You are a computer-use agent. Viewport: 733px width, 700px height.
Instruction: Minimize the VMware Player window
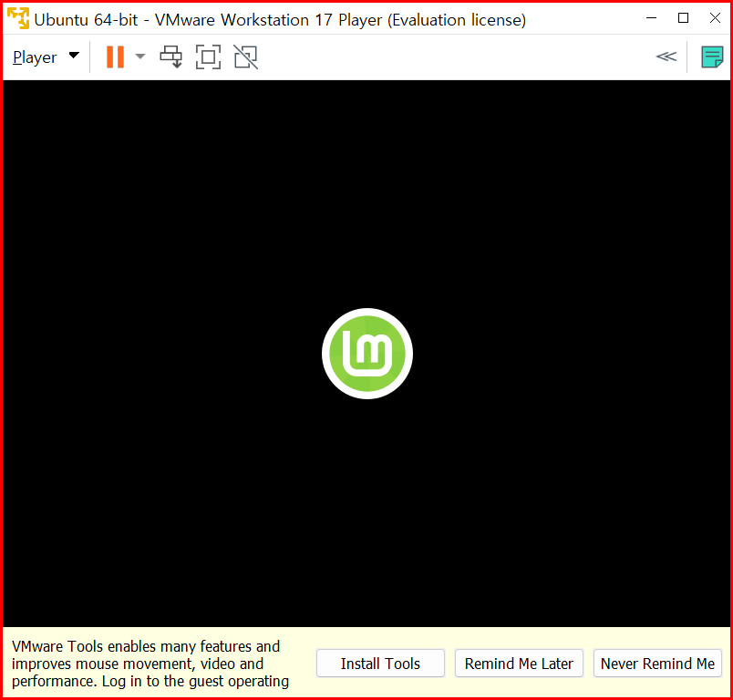point(651,18)
